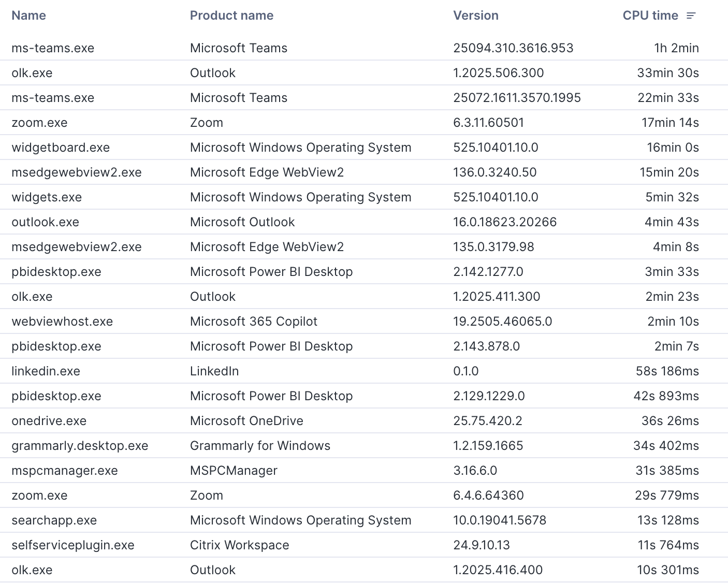Click the grammarly.desktop.exe entry
Screen dimensions: 728x583
(x=80, y=446)
